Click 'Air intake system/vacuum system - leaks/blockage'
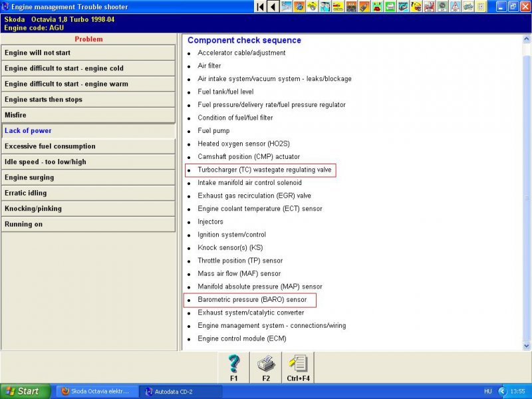Screen dimensions: 532x399 click(275, 78)
